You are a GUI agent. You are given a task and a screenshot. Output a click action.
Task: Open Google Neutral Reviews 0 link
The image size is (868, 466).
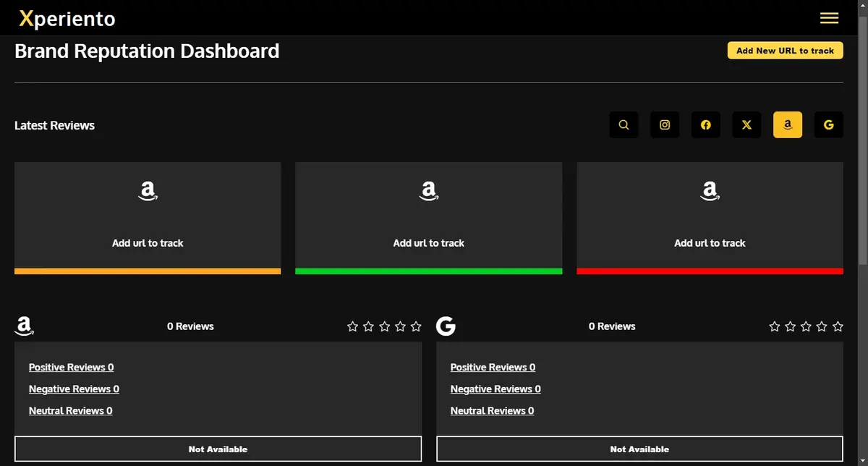[492, 411]
